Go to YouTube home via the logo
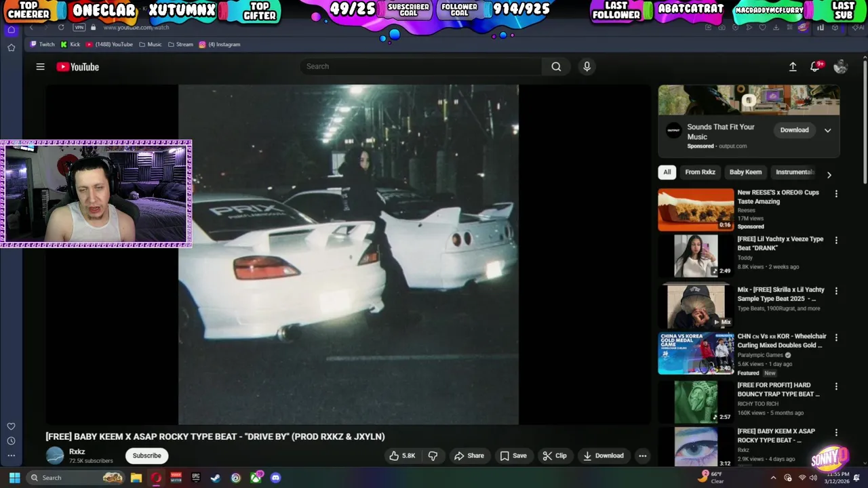The height and width of the screenshot is (488, 868). tap(77, 66)
